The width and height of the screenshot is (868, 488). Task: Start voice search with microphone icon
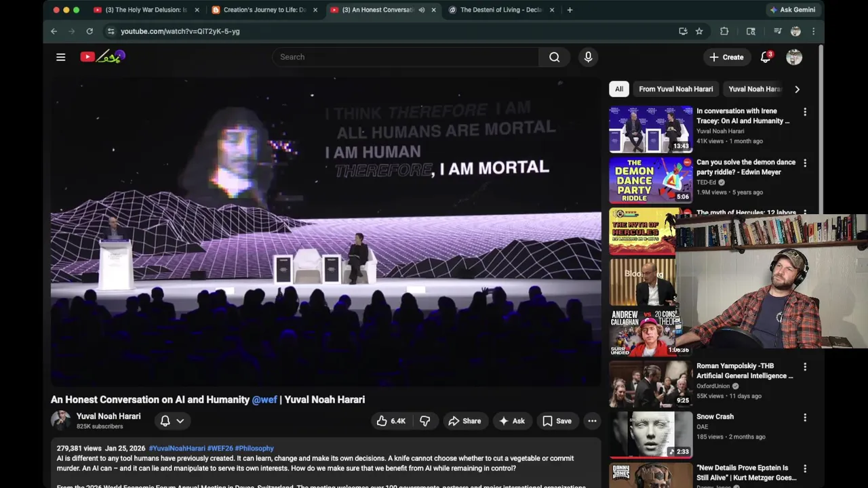(x=588, y=57)
